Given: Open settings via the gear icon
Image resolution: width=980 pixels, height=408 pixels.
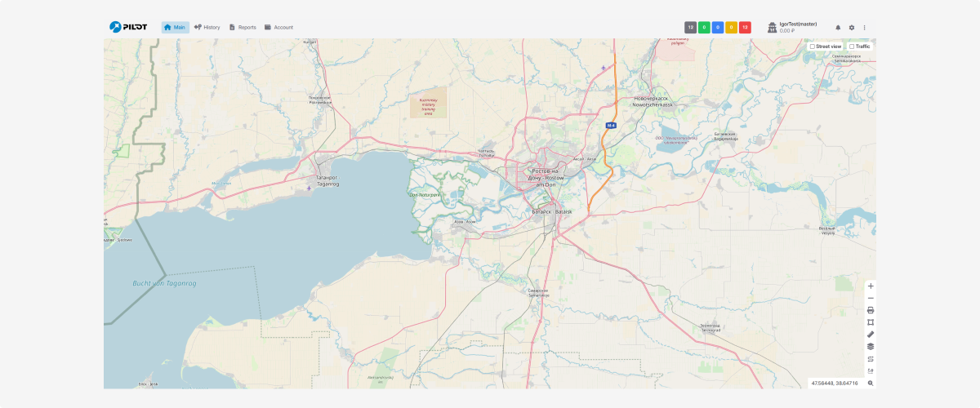Looking at the screenshot, I should (852, 28).
